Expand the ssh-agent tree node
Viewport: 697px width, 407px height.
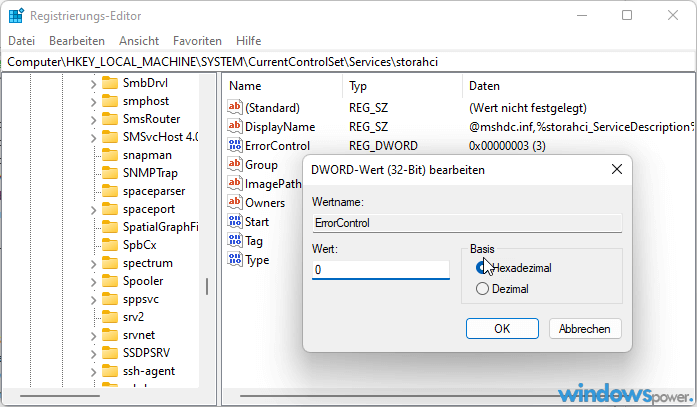93,372
